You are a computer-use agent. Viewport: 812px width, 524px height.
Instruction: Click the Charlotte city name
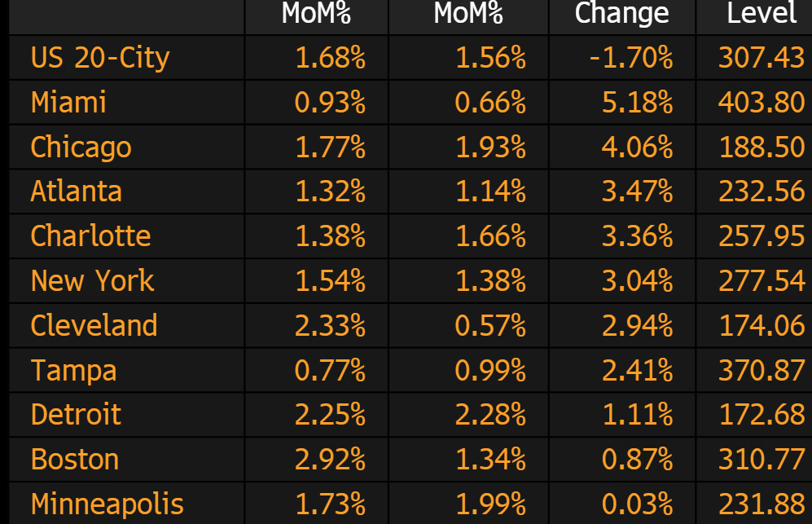(x=90, y=236)
